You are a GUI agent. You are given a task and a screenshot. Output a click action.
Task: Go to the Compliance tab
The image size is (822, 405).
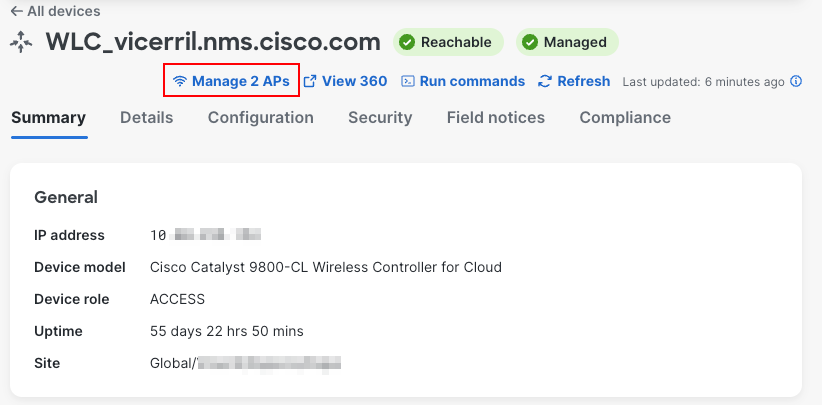coord(625,117)
